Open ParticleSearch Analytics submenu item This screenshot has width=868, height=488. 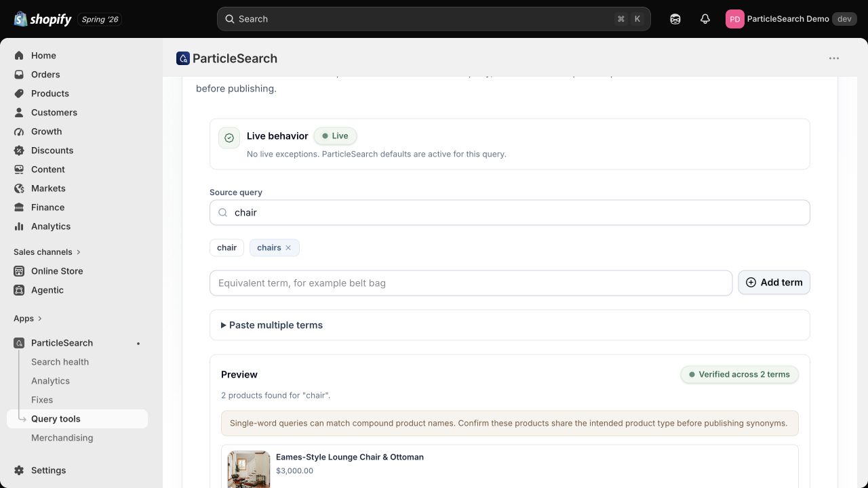point(50,381)
